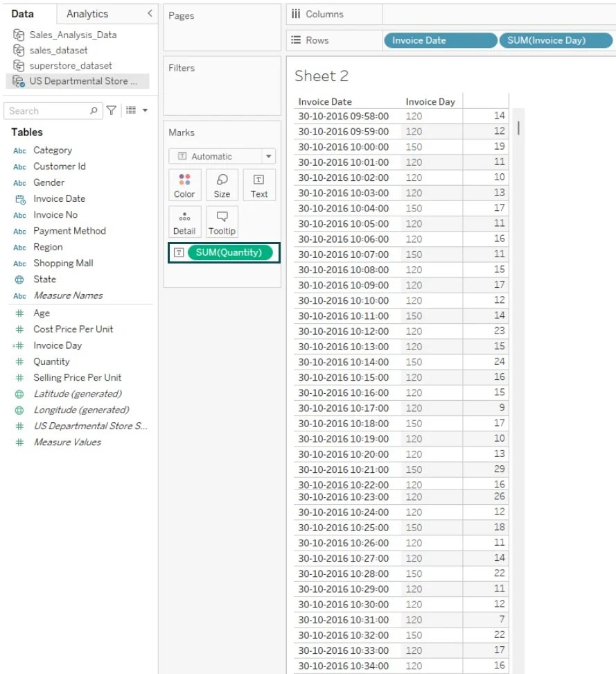Select the Payment Method field
The width and height of the screenshot is (616, 674).
(x=69, y=232)
